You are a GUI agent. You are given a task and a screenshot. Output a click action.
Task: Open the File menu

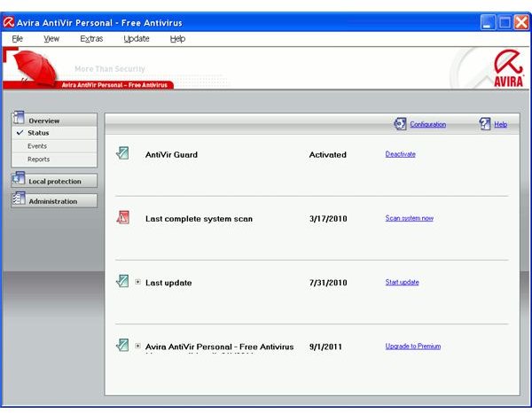tap(18, 39)
